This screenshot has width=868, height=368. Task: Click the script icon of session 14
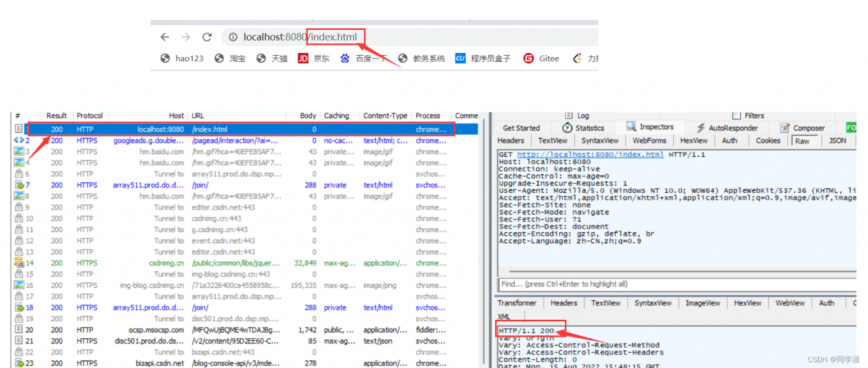[19, 263]
